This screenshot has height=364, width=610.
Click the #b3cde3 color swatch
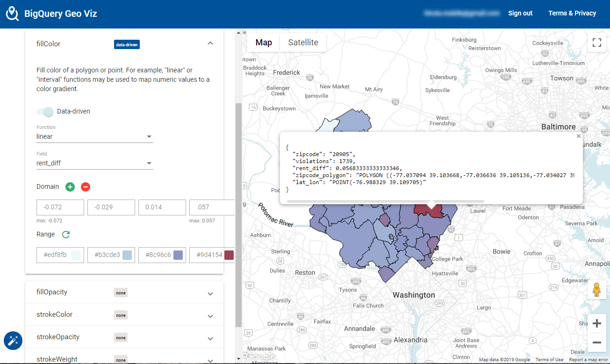(x=127, y=255)
